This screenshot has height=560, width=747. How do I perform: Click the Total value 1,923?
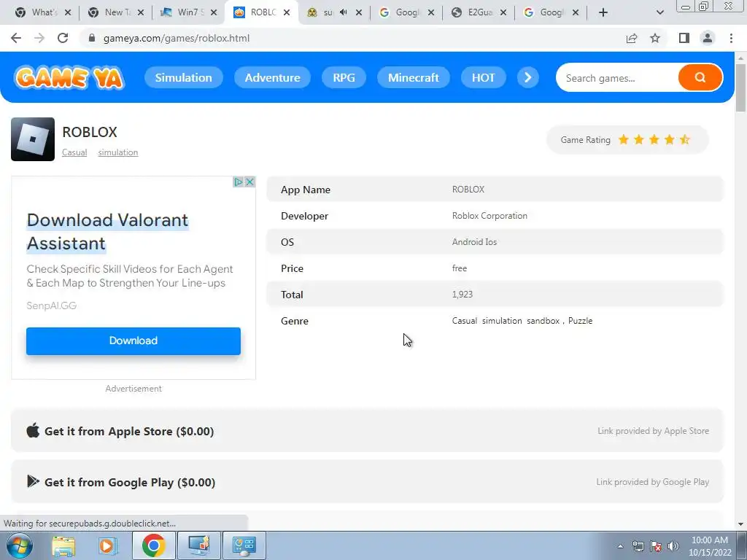[x=462, y=295]
